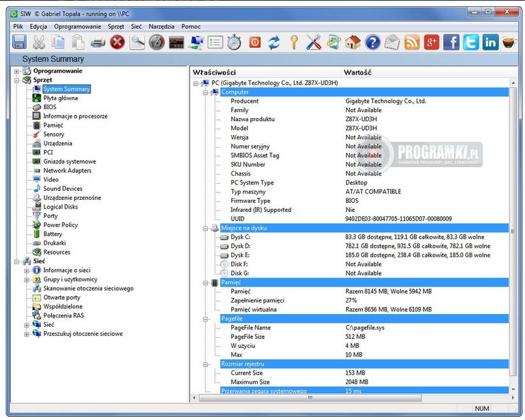Select Płyta główna in the tree
This screenshot has height=420, width=525.
tap(60, 98)
